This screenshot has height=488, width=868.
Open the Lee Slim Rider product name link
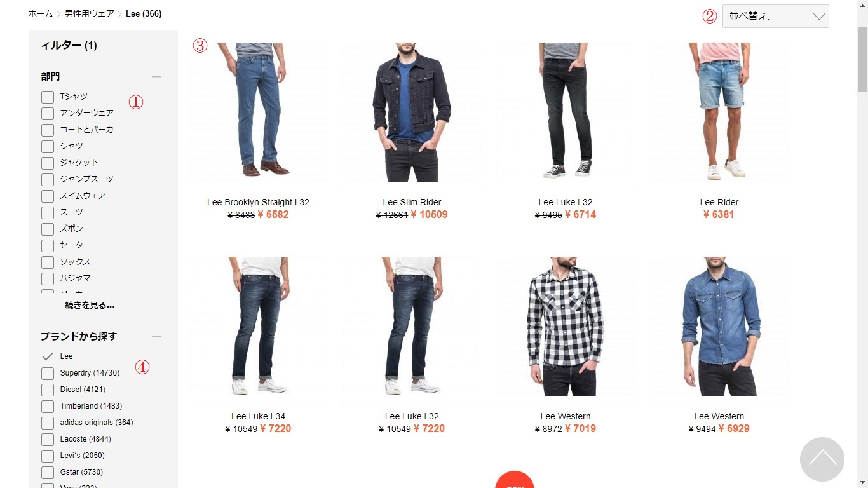pos(412,202)
